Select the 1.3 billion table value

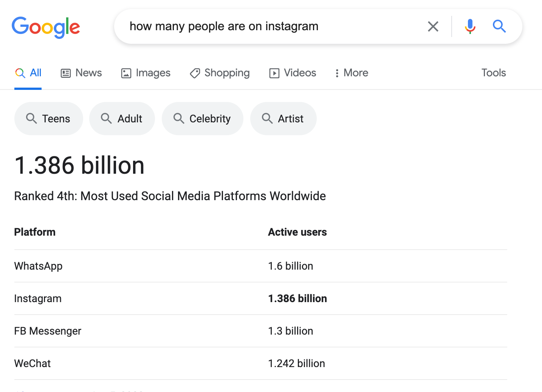[291, 331]
